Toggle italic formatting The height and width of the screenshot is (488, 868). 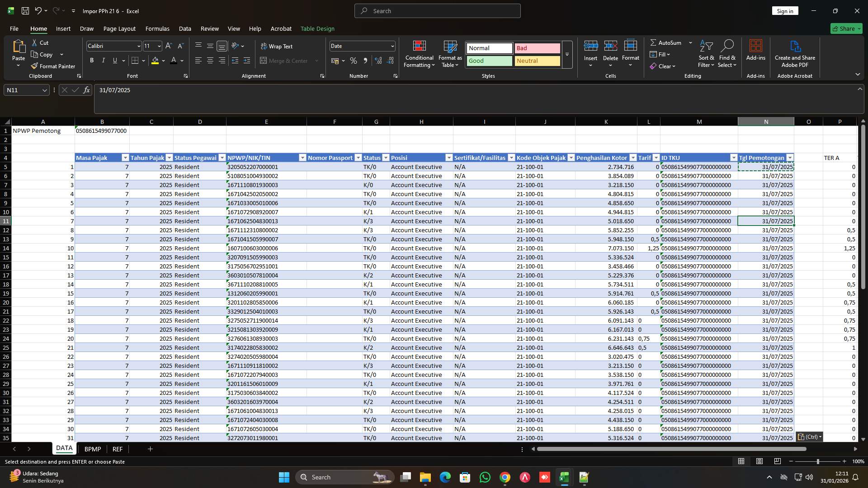pyautogui.click(x=103, y=60)
